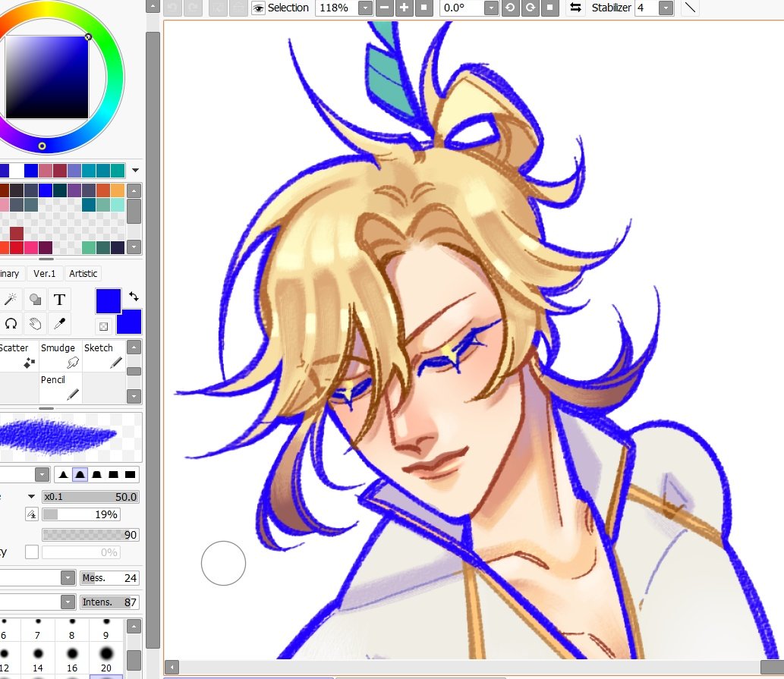Select the Text tool
784x679 pixels.
coord(59,299)
